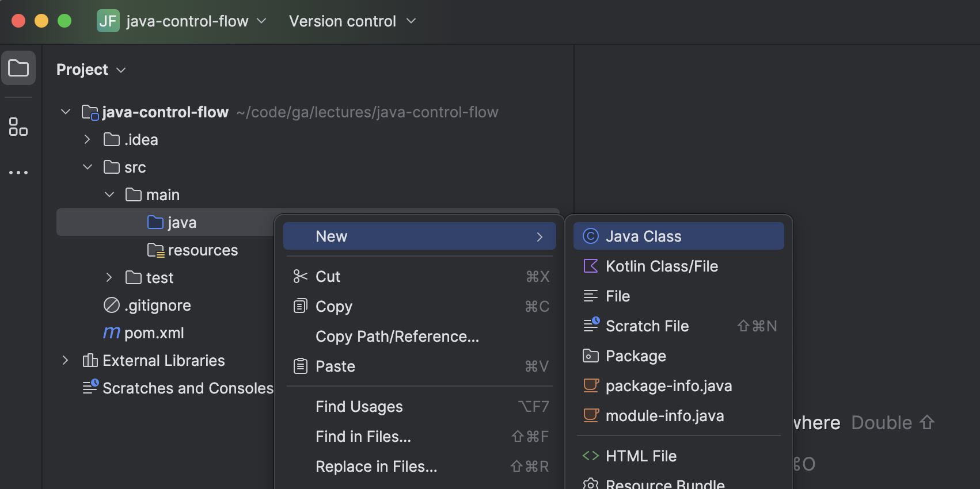Click the .idea folder icon

[112, 139]
